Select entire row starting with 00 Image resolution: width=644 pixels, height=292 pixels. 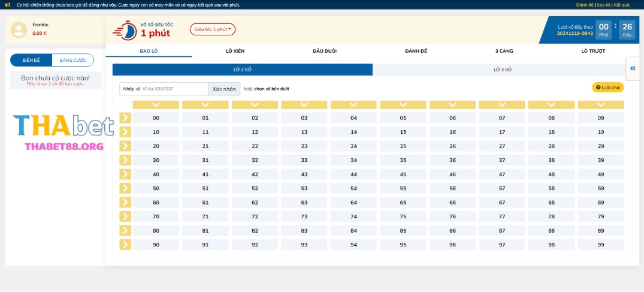click(125, 118)
